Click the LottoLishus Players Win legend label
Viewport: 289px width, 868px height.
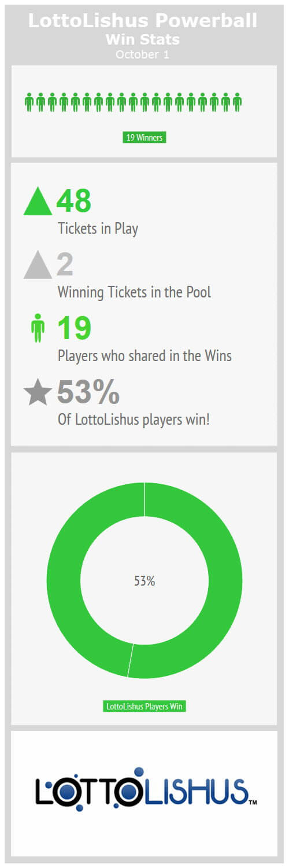coord(144,707)
